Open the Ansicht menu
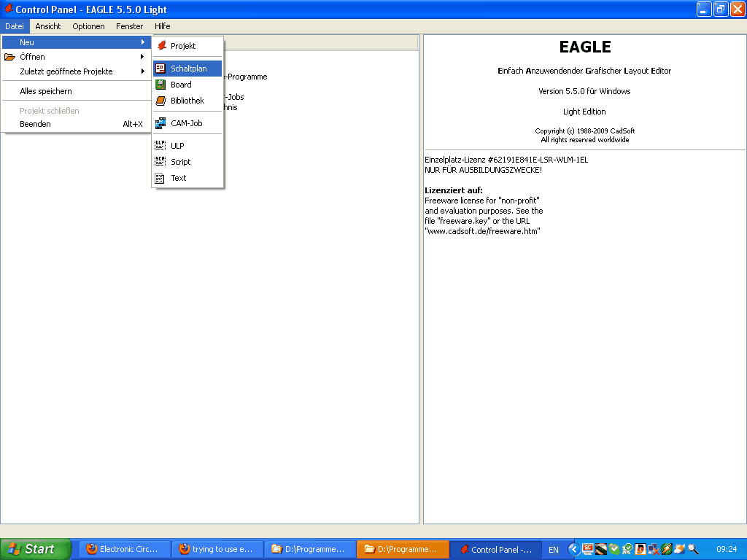Image resolution: width=747 pixels, height=560 pixels. point(47,26)
